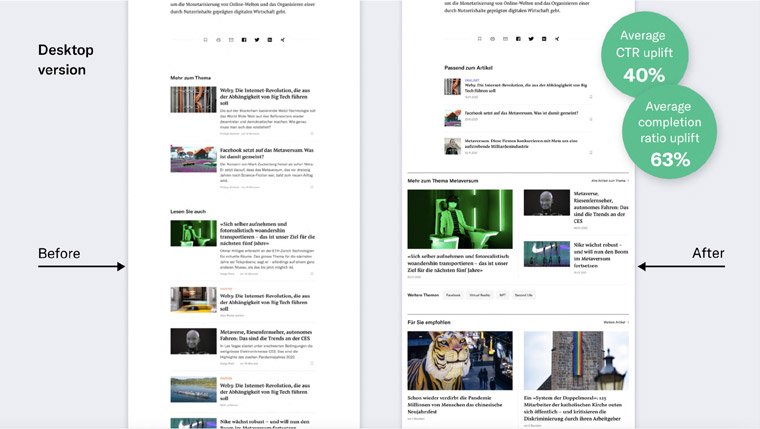Open person portrait thumbnail under Passend zum Artikel
Viewport: 760px width, 429px height.
point(452,146)
